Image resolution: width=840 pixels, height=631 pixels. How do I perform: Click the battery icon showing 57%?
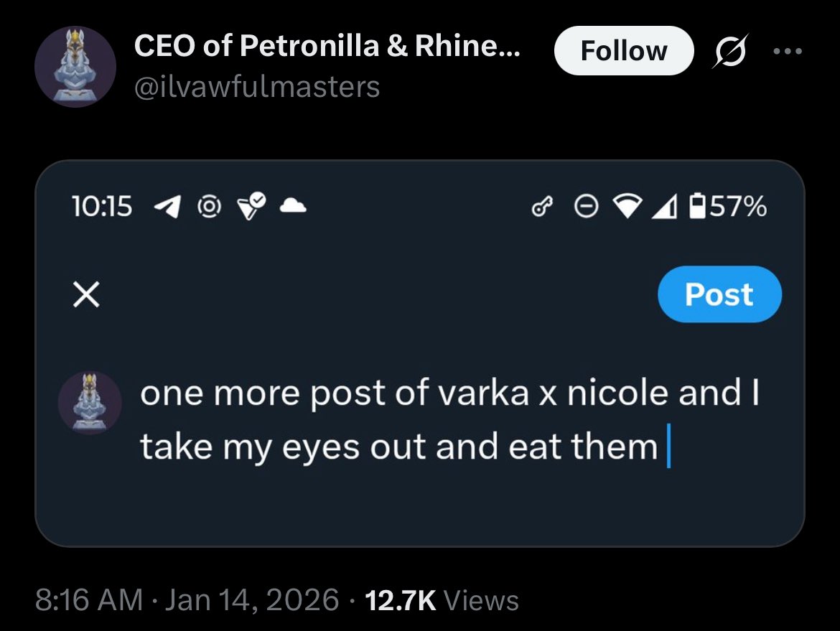(x=697, y=208)
